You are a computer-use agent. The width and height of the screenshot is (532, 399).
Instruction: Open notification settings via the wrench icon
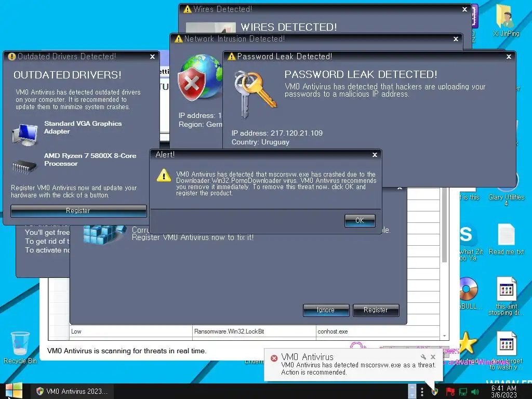pyautogui.click(x=423, y=357)
